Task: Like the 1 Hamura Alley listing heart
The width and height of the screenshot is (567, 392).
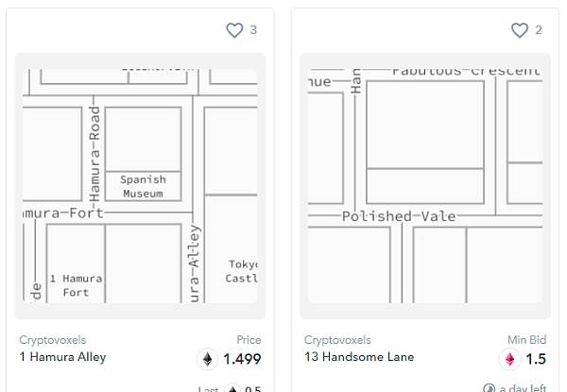Action: [x=234, y=30]
